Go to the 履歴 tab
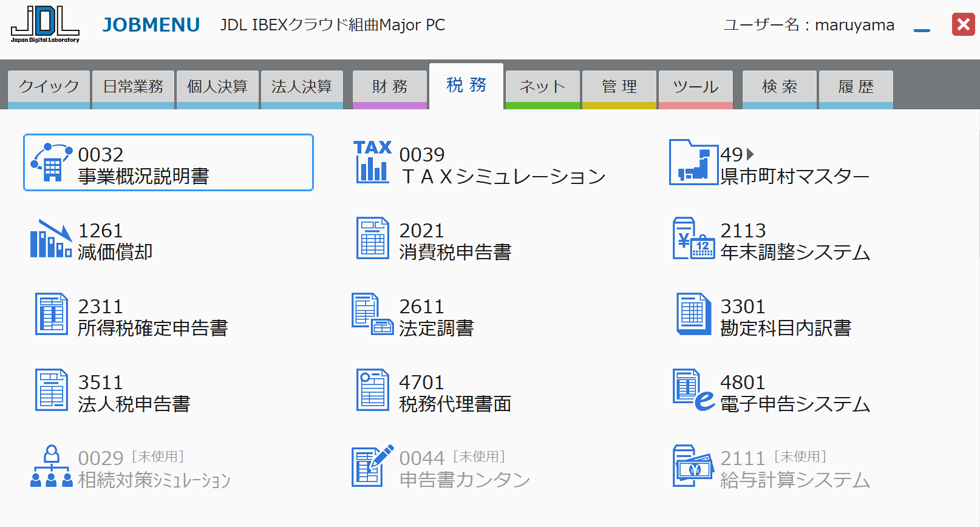Image resolution: width=980 pixels, height=527 pixels. tap(856, 89)
